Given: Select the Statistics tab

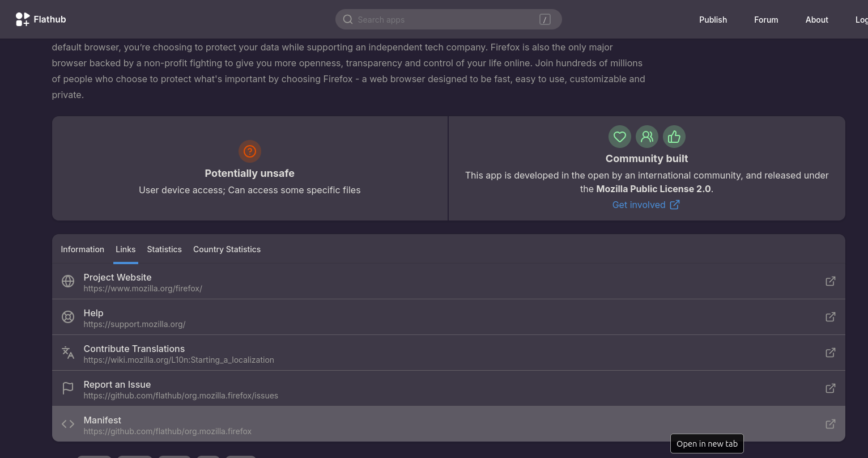Looking at the screenshot, I should coord(164,249).
